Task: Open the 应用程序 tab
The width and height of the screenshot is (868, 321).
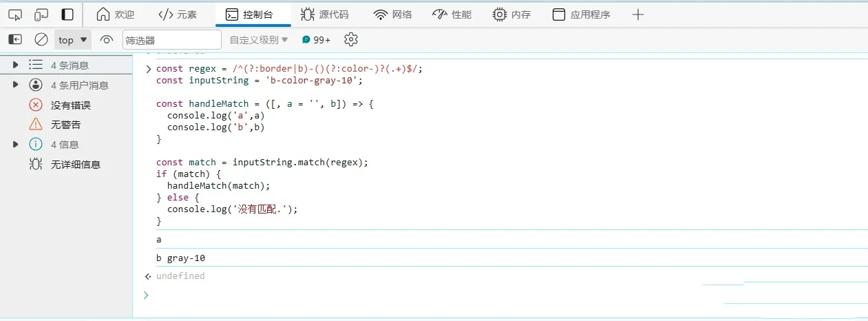Action: click(581, 14)
